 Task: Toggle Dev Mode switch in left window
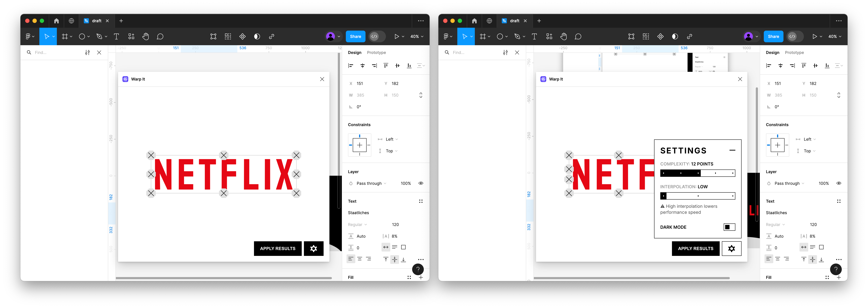click(377, 36)
